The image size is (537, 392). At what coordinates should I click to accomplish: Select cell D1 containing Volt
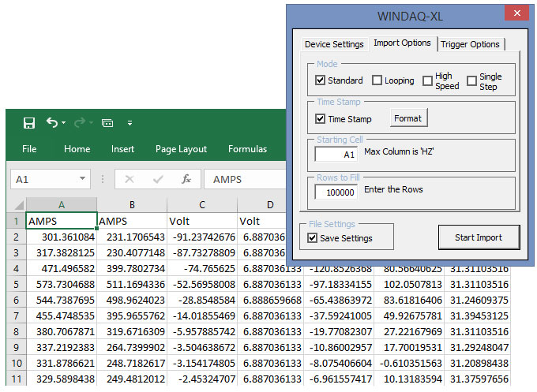pyautogui.click(x=262, y=221)
